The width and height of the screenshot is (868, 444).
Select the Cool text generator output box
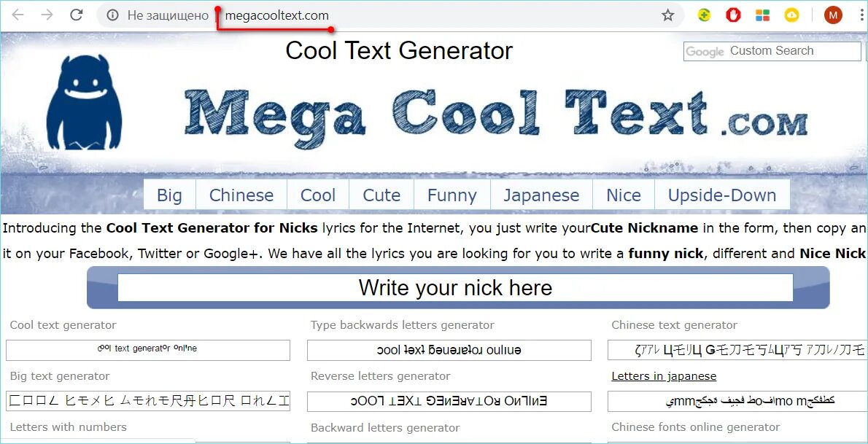tap(148, 351)
